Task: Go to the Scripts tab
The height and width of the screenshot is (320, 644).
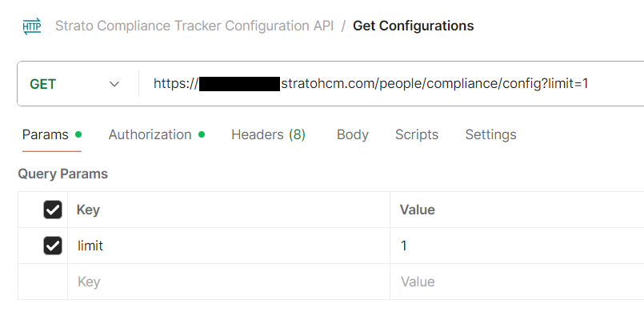Action: (417, 134)
